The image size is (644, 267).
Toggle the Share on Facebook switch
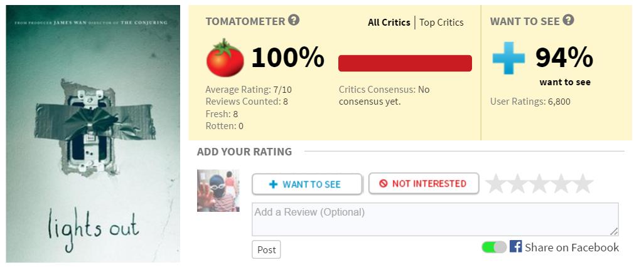[494, 247]
